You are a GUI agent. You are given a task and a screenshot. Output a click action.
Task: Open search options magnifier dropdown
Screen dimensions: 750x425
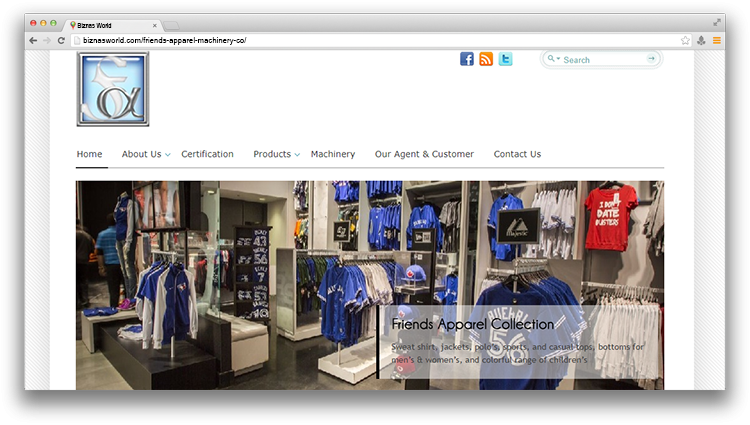552,59
